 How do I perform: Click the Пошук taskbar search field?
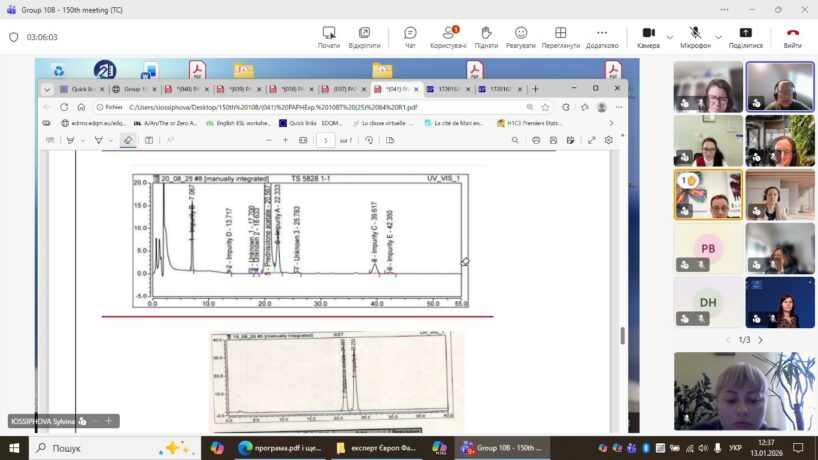tap(95, 448)
